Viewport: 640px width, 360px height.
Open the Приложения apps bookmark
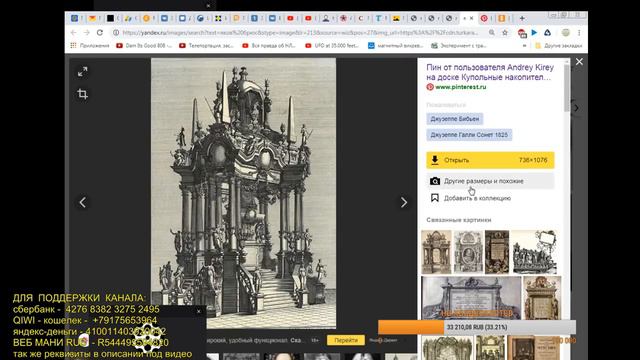[x=90, y=46]
